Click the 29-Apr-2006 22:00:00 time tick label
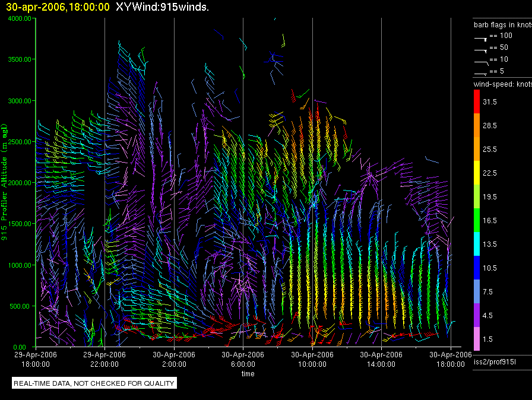 tap(105, 360)
